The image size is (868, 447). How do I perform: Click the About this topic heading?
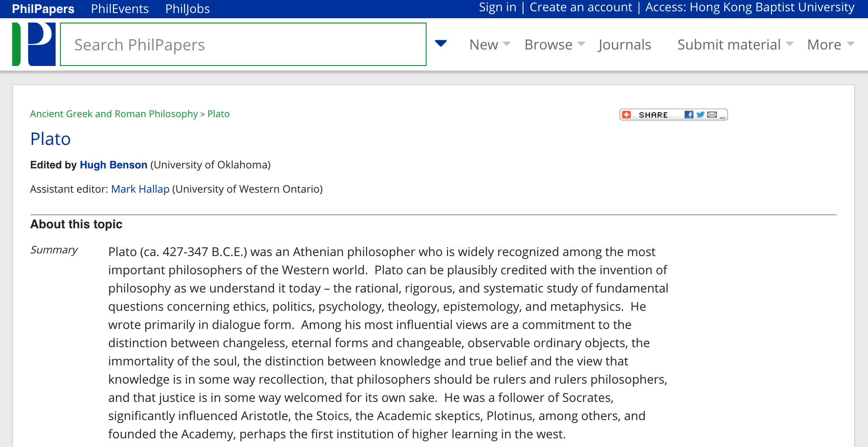coord(76,224)
